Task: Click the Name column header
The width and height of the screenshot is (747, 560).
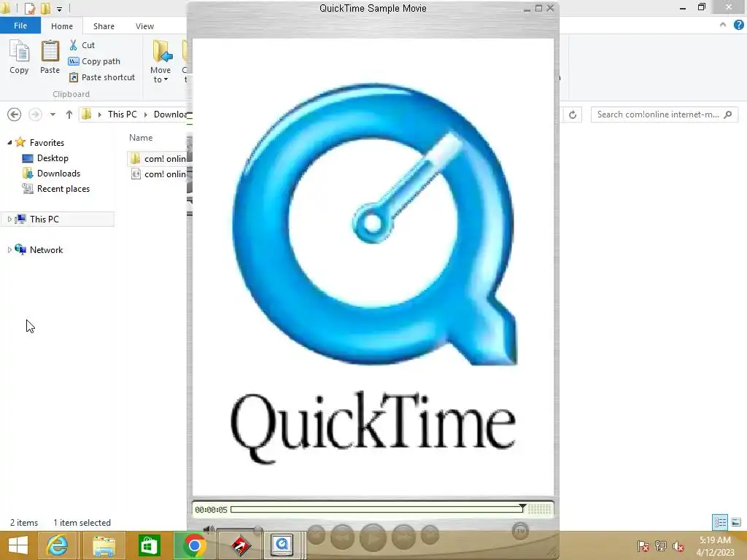Action: tap(141, 138)
